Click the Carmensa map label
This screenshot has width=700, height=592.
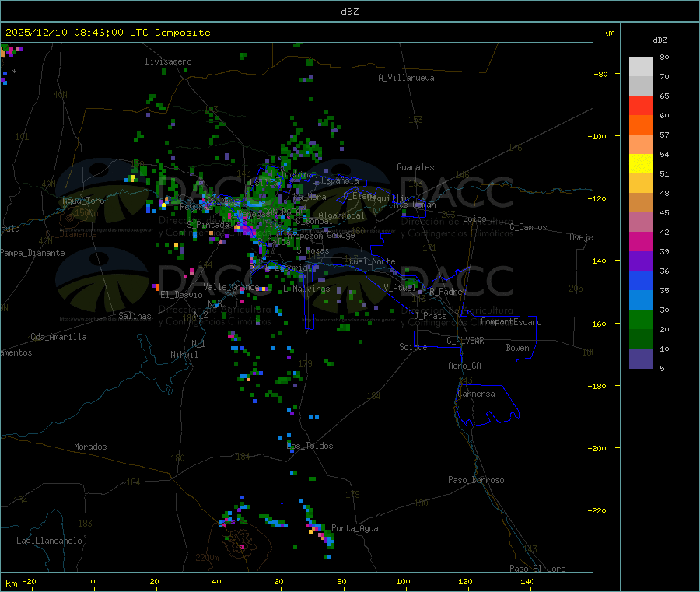pos(476,394)
